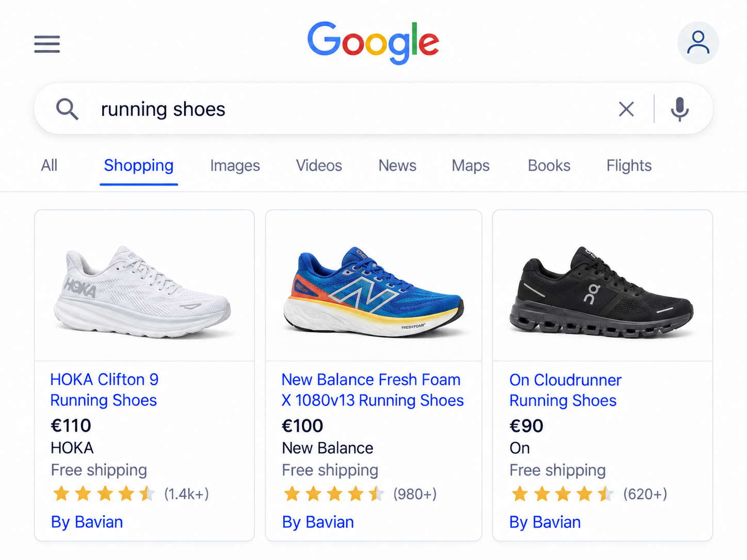Start voice search with microphone icon
Image resolution: width=747 pixels, height=560 pixels.
679,109
